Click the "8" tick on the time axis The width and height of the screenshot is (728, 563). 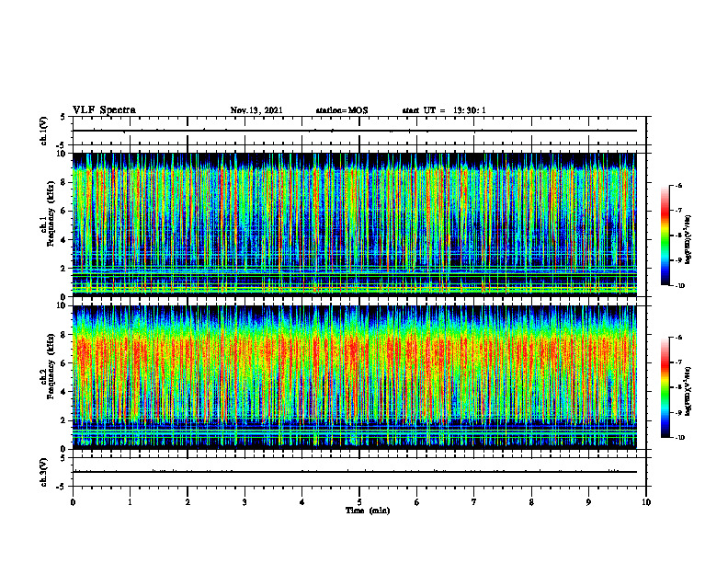pos(531,502)
